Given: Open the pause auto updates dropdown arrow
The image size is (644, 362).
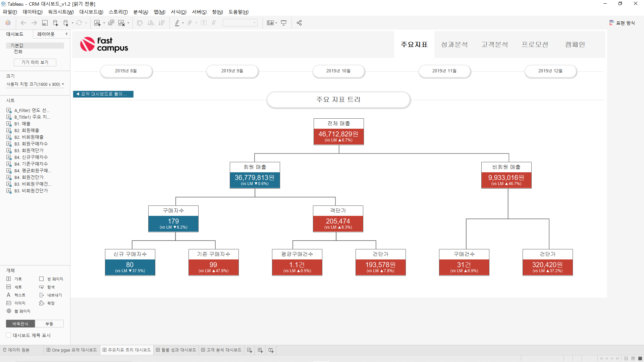Looking at the screenshot, I should coord(72,23).
